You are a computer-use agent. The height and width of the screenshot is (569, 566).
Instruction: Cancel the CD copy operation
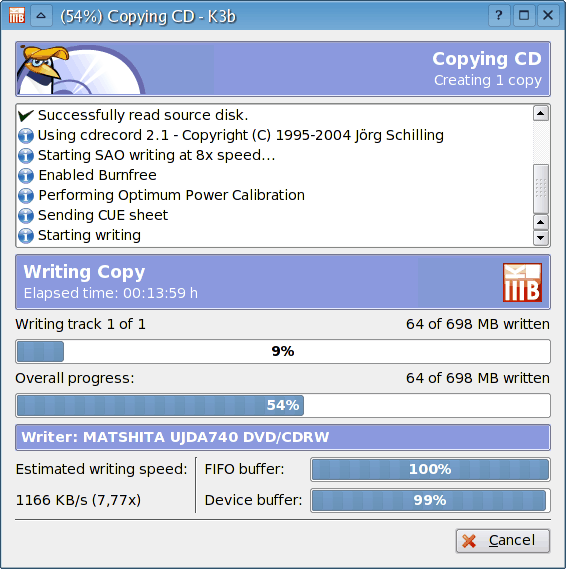503,541
